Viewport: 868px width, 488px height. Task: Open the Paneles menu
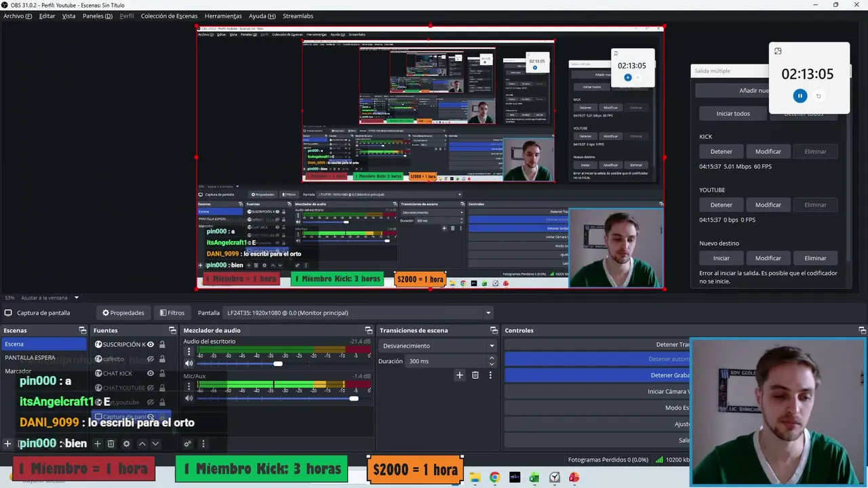tap(98, 16)
